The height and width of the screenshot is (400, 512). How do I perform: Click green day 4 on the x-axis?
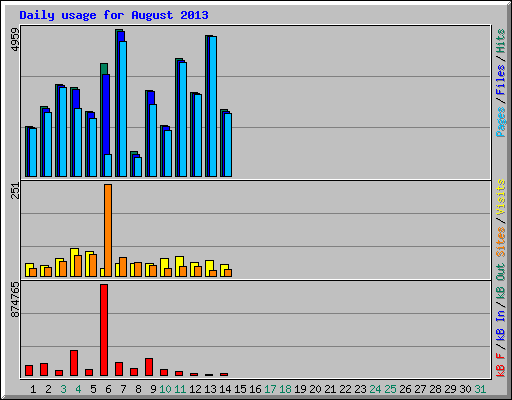click(x=78, y=389)
